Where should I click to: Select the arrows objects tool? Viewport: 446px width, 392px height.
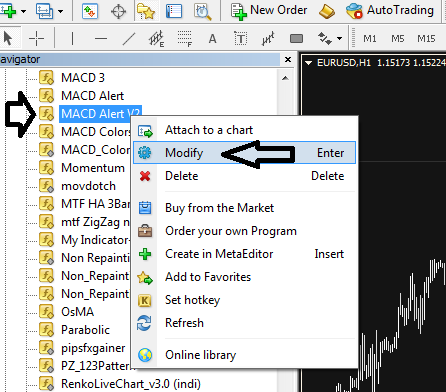324,39
